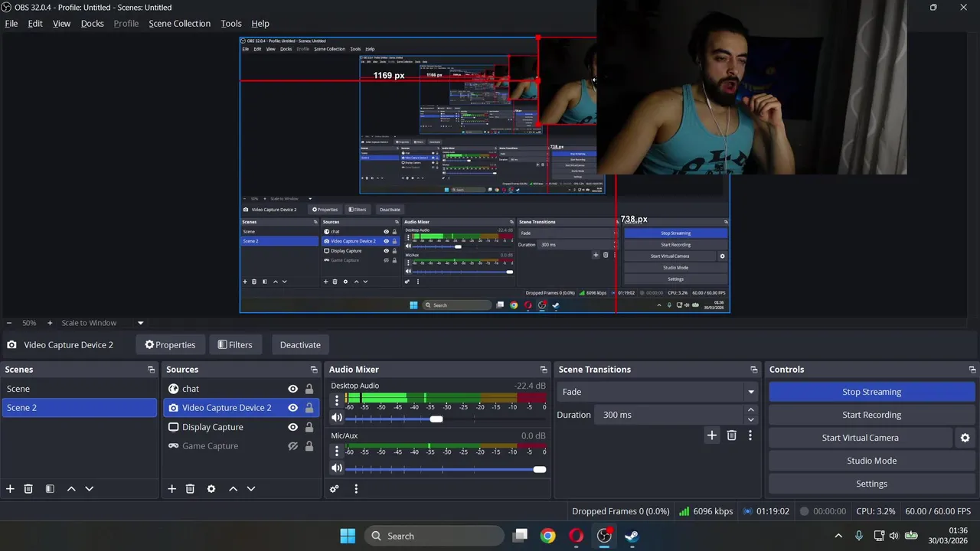Open the Fade transition dropdown
This screenshot has width=980, height=551.
(x=658, y=392)
